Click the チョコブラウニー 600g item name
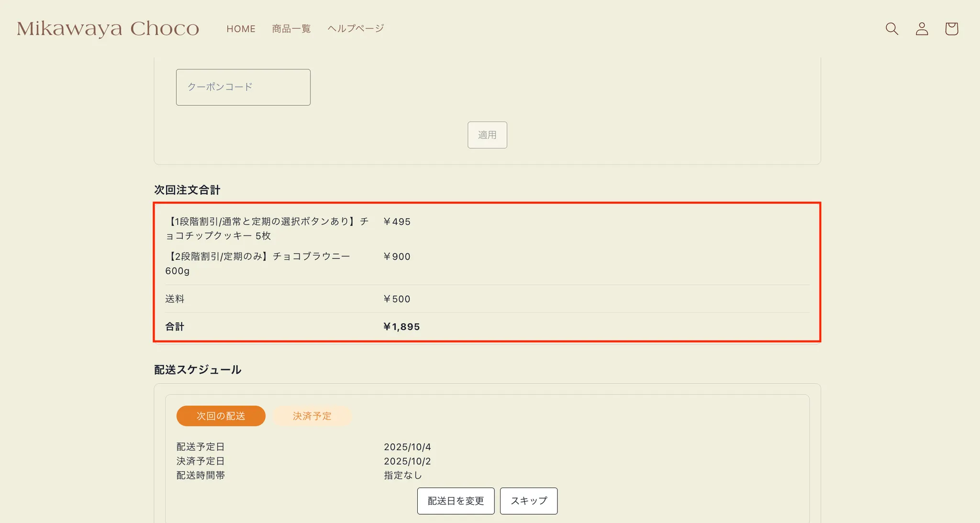The width and height of the screenshot is (980, 523). (x=257, y=263)
